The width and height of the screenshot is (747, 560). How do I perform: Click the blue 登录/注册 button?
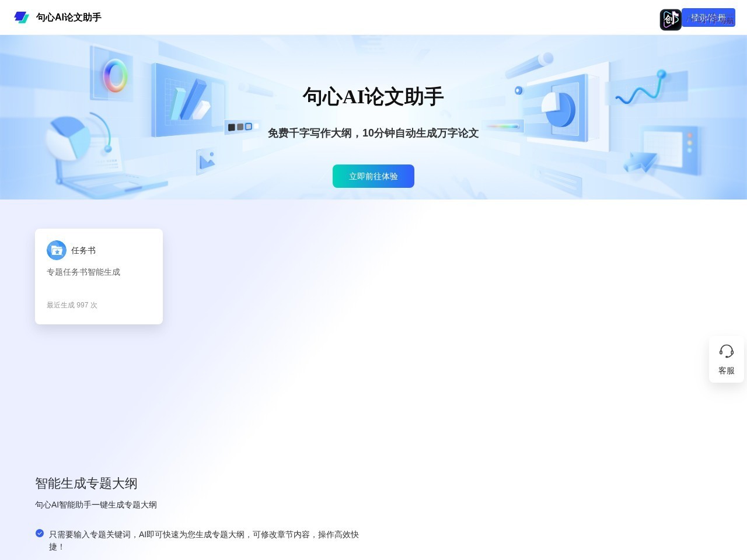tap(708, 17)
